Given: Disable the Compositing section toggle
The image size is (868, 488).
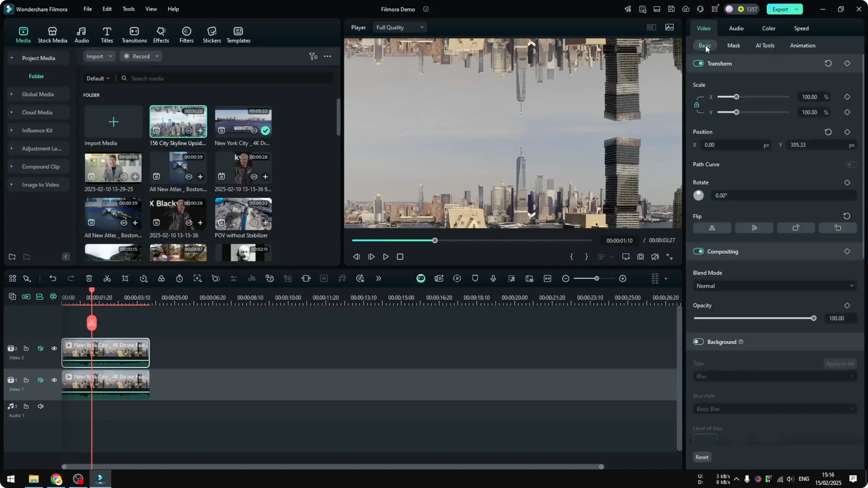Looking at the screenshot, I should [x=699, y=251].
